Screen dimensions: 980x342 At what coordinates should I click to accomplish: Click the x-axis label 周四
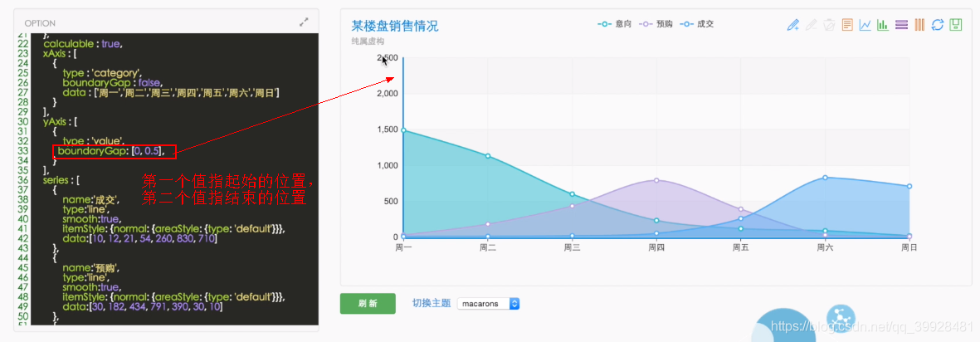point(656,247)
